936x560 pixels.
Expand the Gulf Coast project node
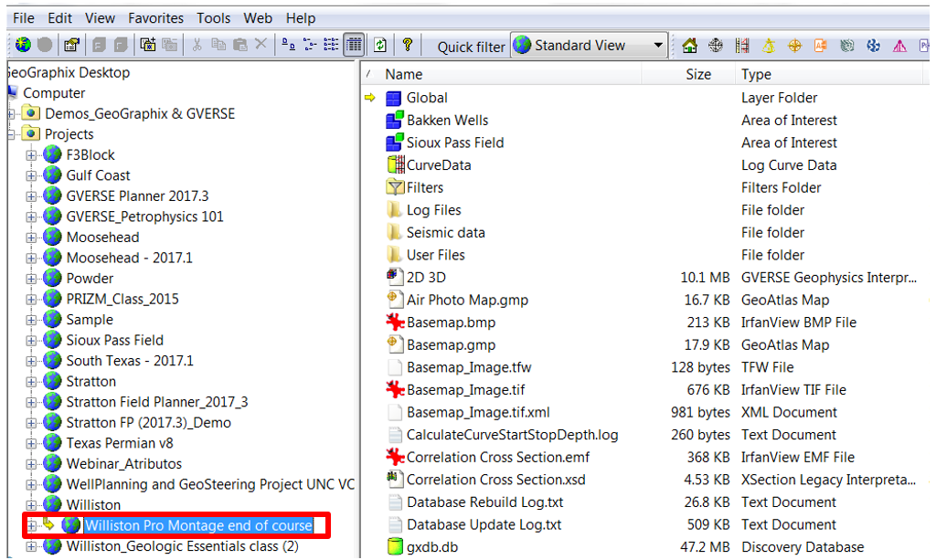pos(31,176)
